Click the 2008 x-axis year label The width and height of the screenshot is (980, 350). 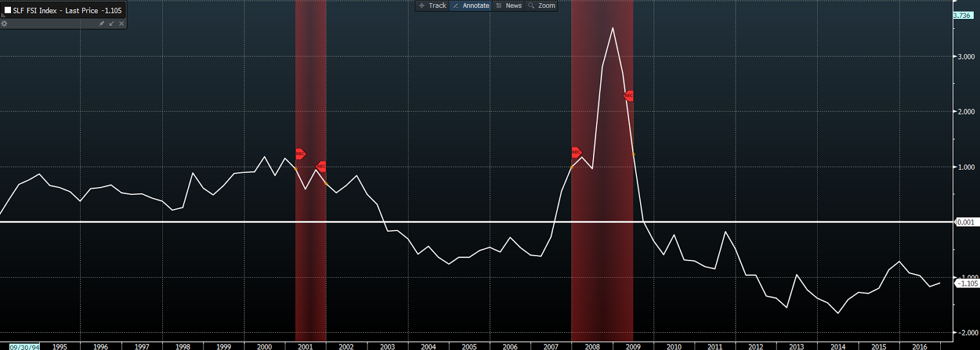[592, 346]
